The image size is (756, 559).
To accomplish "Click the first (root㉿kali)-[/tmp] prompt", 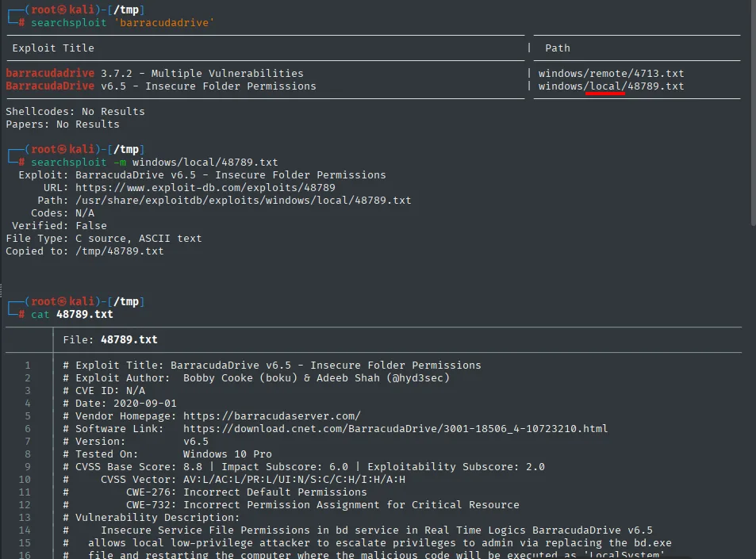I will 76,10.
